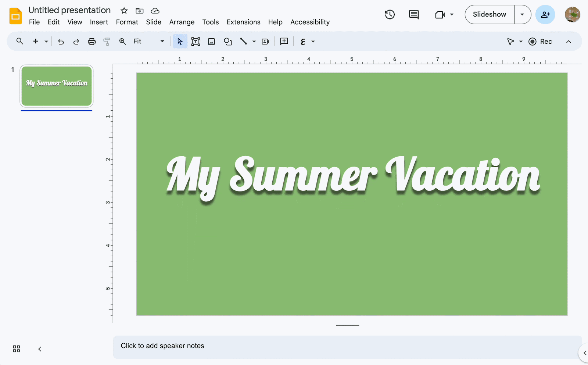The image size is (588, 365).
Task: Click the Rec recording button
Action: (540, 42)
